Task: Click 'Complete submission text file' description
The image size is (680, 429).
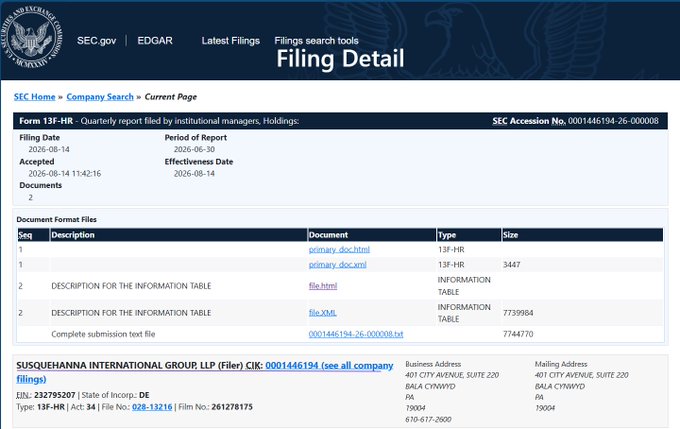Action: 103,334
